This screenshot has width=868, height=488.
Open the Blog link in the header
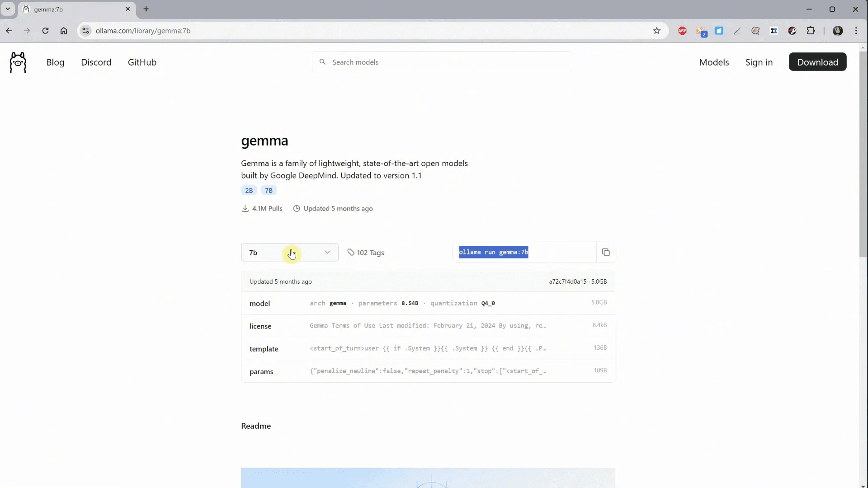[55, 62]
